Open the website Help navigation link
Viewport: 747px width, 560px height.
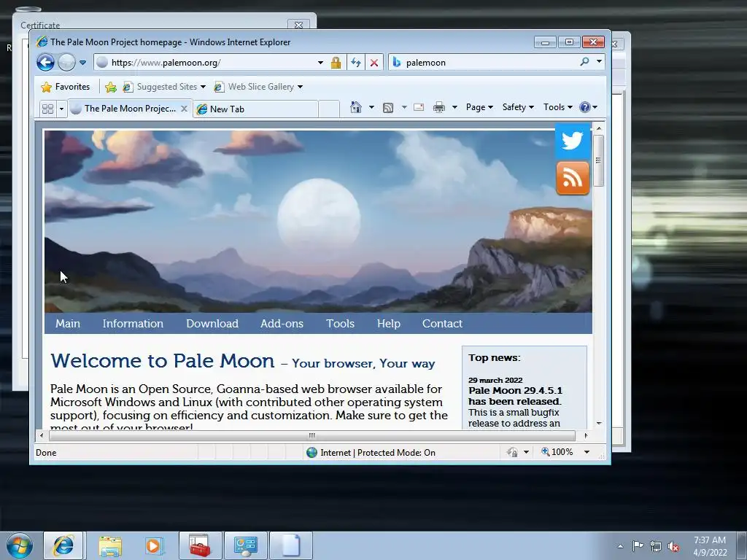pos(389,323)
